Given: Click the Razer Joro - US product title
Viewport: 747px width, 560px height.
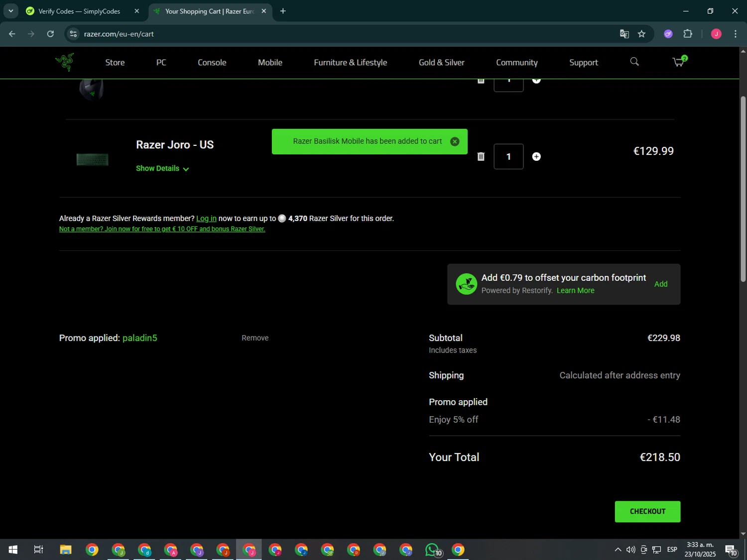Looking at the screenshot, I should [175, 145].
